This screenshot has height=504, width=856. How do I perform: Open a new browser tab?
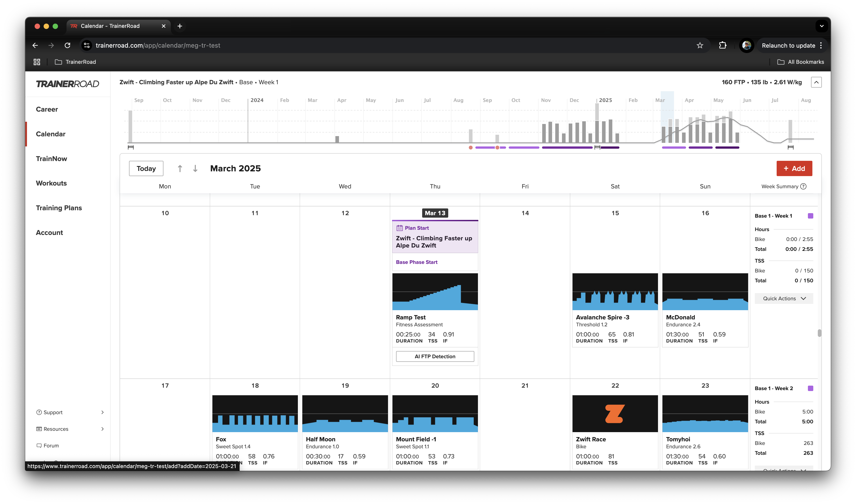[x=180, y=26]
